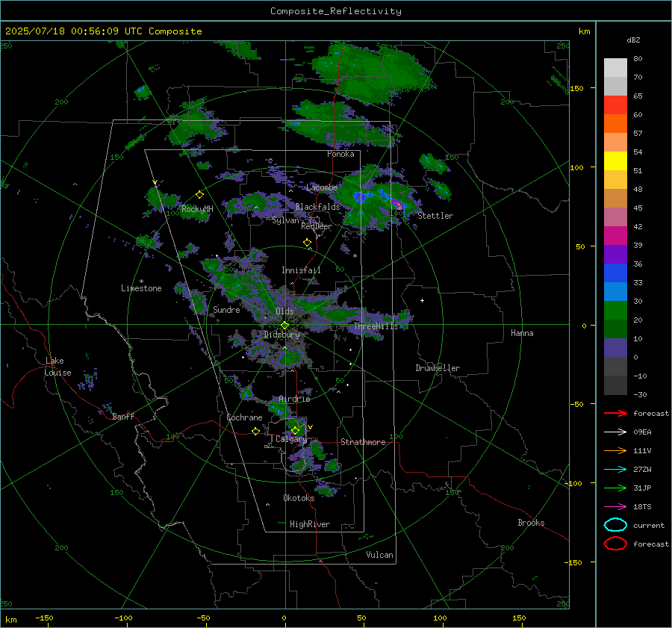Pick the lightest gray 80-70 dBZ swatch
This screenshot has height=628, width=672.
click(615, 67)
